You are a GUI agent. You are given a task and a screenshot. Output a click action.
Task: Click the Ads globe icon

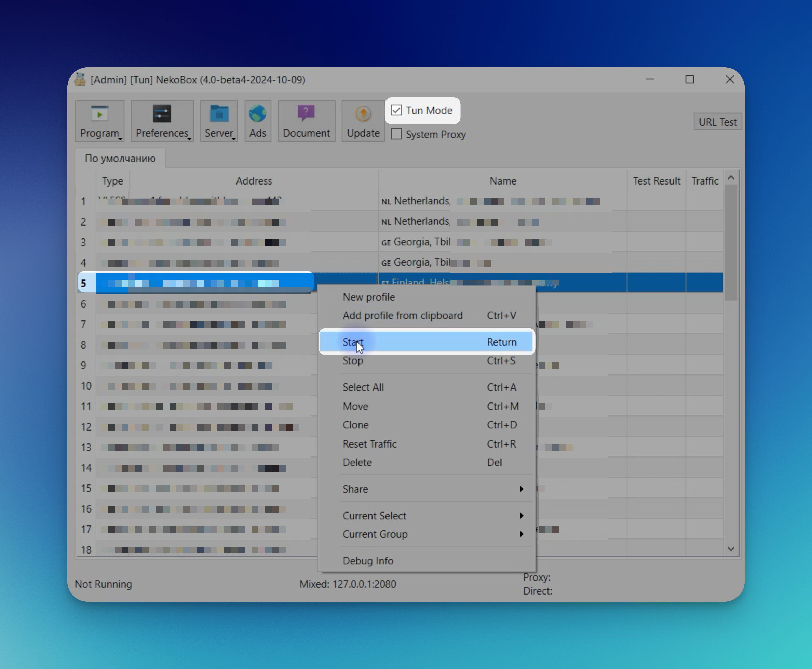(257, 114)
